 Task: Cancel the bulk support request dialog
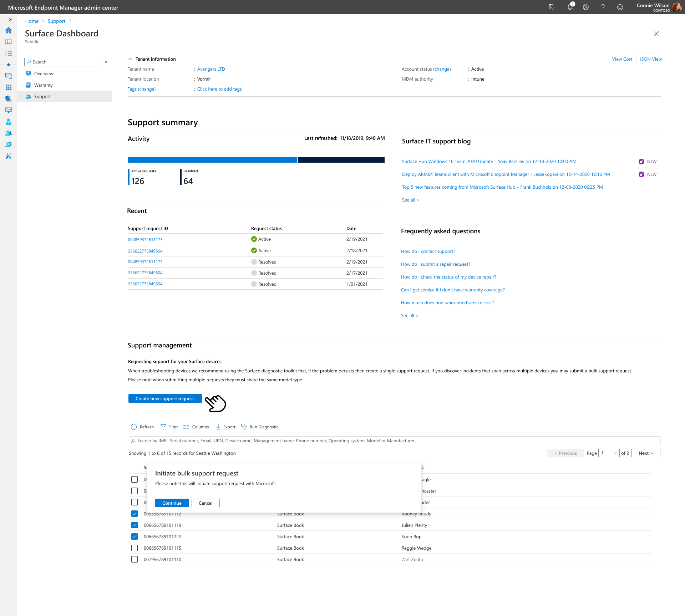[205, 503]
